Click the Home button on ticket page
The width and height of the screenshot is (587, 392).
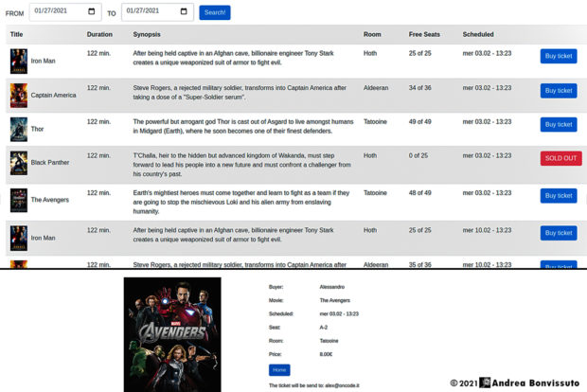click(x=279, y=370)
